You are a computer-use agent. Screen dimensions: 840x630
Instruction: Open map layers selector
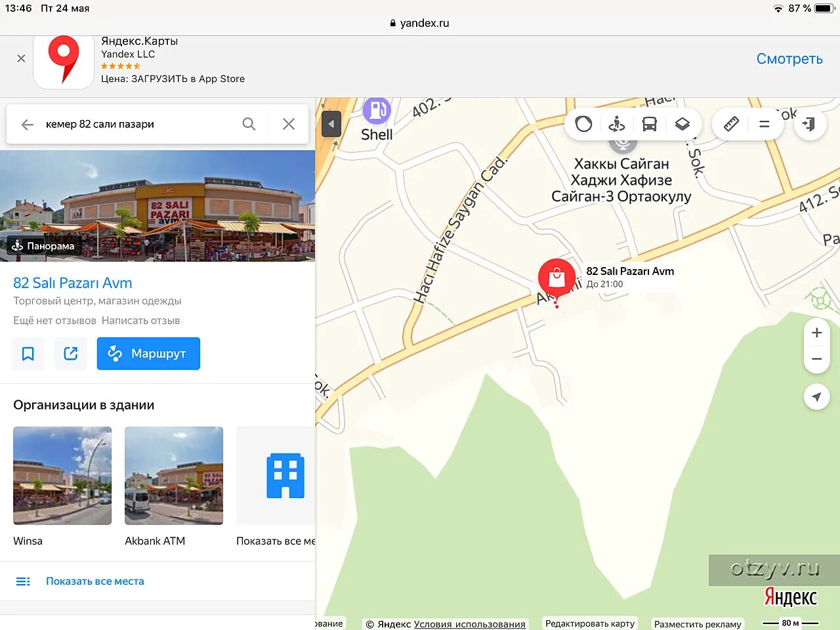(682, 123)
